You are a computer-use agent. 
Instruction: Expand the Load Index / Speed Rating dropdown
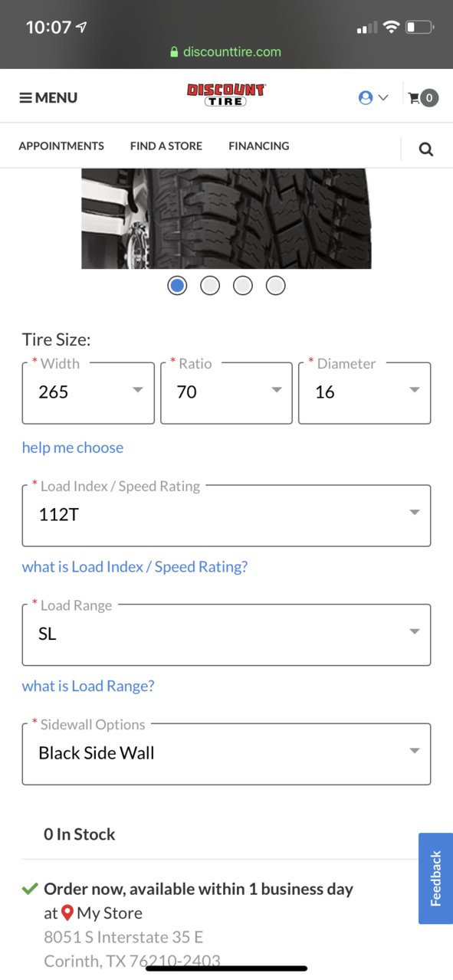point(226,515)
